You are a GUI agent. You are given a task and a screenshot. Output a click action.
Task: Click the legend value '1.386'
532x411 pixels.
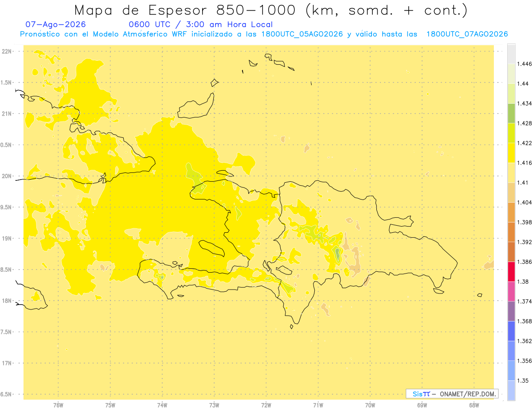point(524,262)
